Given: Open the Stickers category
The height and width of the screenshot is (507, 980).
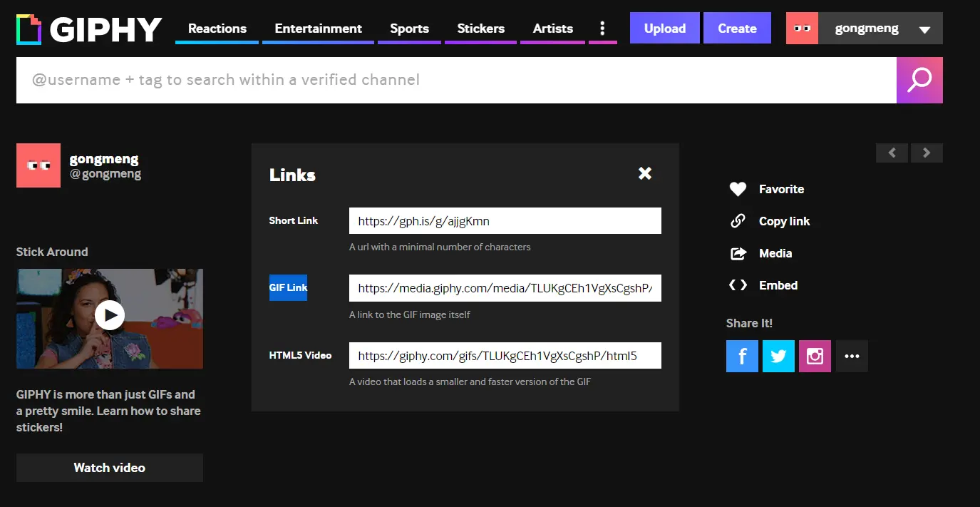Looking at the screenshot, I should click(480, 29).
